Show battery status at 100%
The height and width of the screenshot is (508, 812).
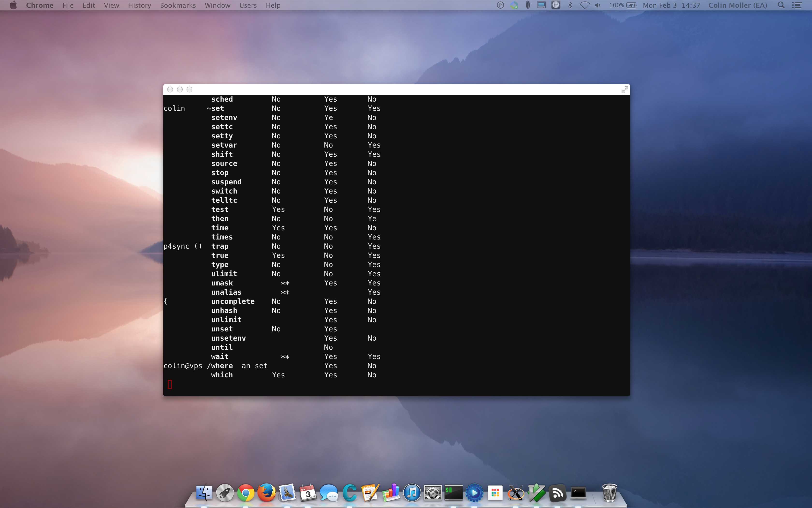623,5
